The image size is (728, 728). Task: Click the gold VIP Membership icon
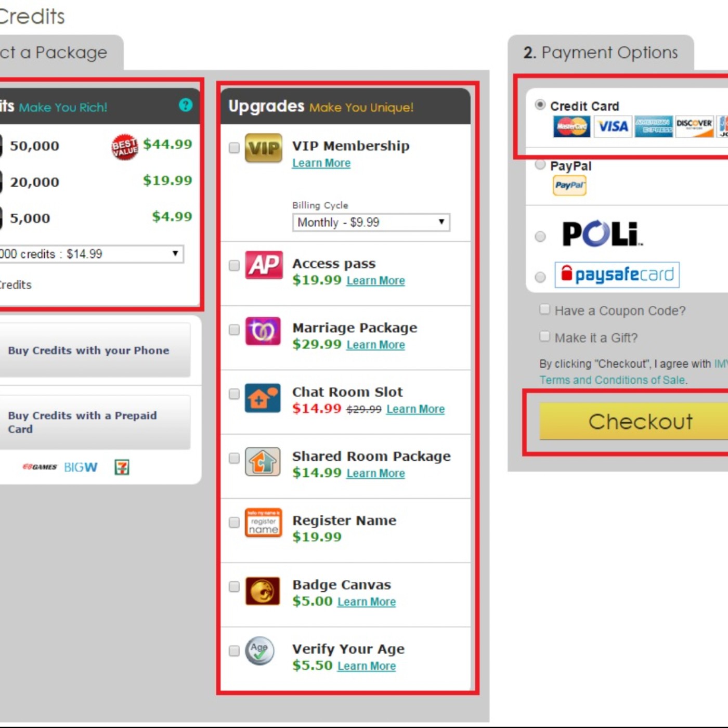pos(264,148)
